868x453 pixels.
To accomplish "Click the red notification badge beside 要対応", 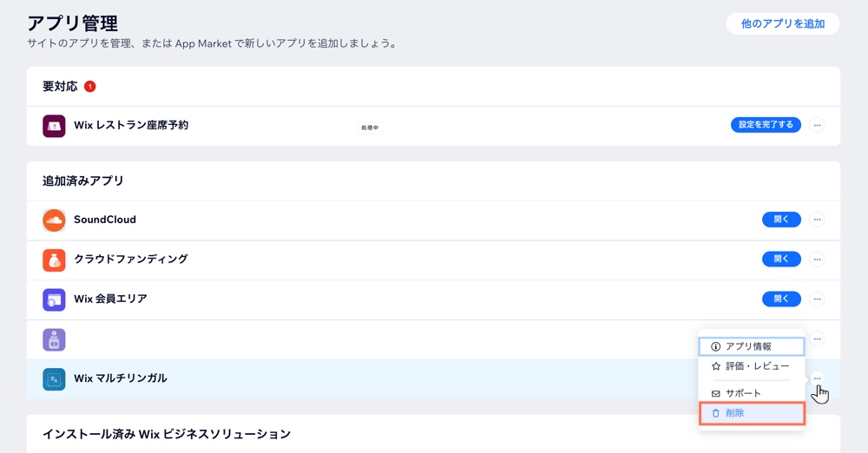I will [89, 87].
